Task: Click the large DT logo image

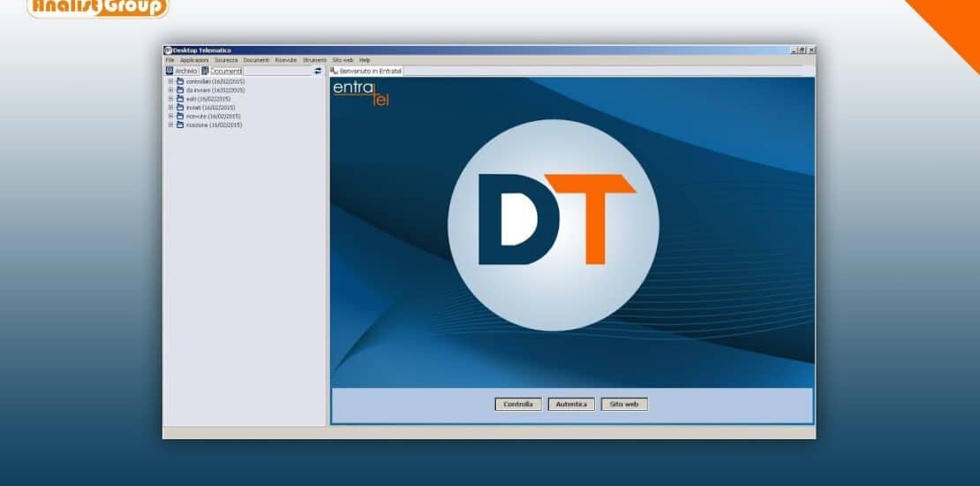Action: (x=553, y=224)
